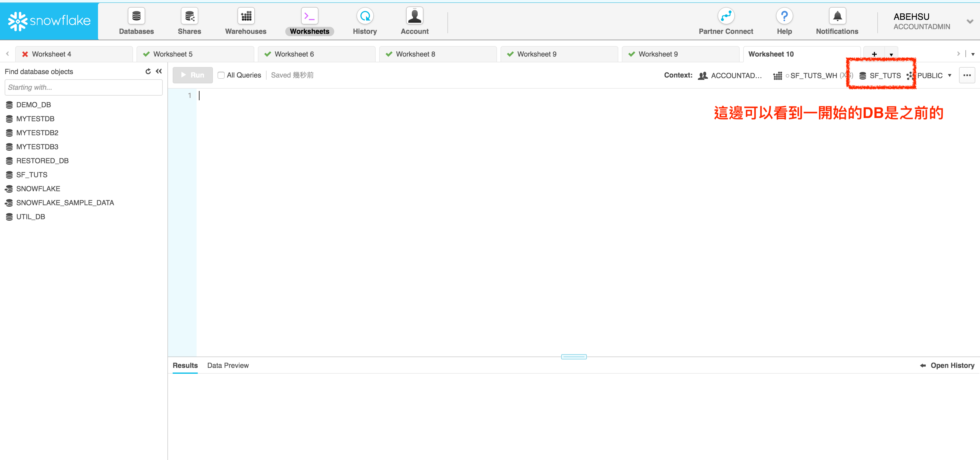Select the Worksheets page
The height and width of the screenshot is (460, 980).
(x=309, y=22)
